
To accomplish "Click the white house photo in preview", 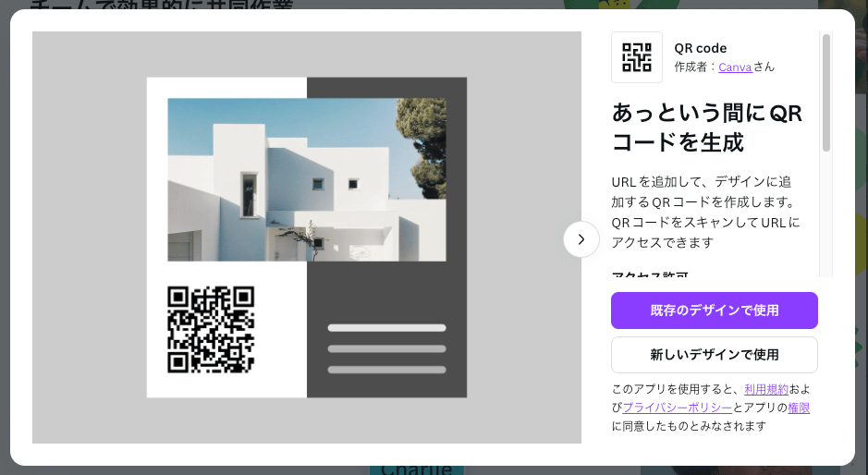I will click(307, 179).
